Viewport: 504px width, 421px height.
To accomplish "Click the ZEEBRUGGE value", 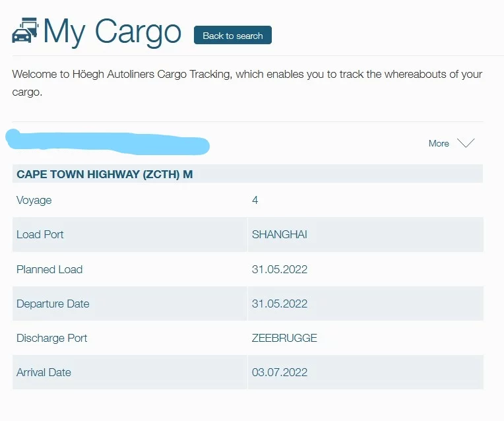I will 284,338.
